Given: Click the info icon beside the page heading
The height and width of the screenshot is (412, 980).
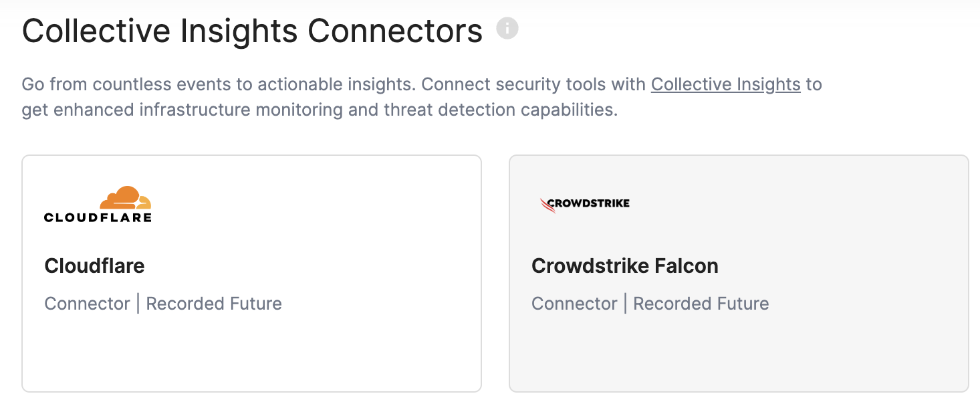Looking at the screenshot, I should [x=507, y=29].
